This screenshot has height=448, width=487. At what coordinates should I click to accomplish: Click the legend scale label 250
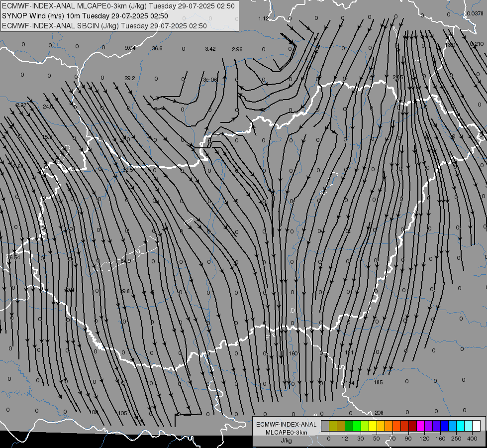(x=456, y=439)
